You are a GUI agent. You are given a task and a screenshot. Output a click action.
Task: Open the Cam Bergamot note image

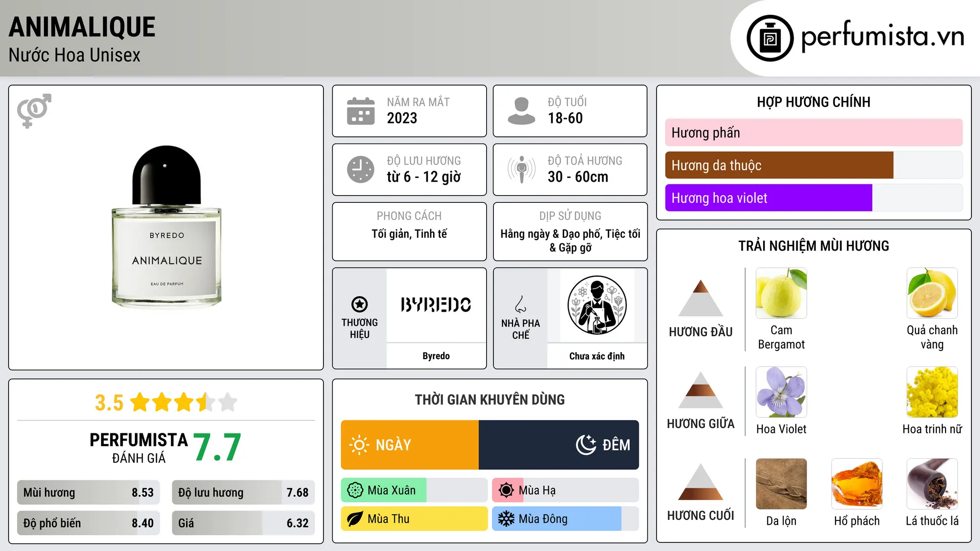pos(781,293)
